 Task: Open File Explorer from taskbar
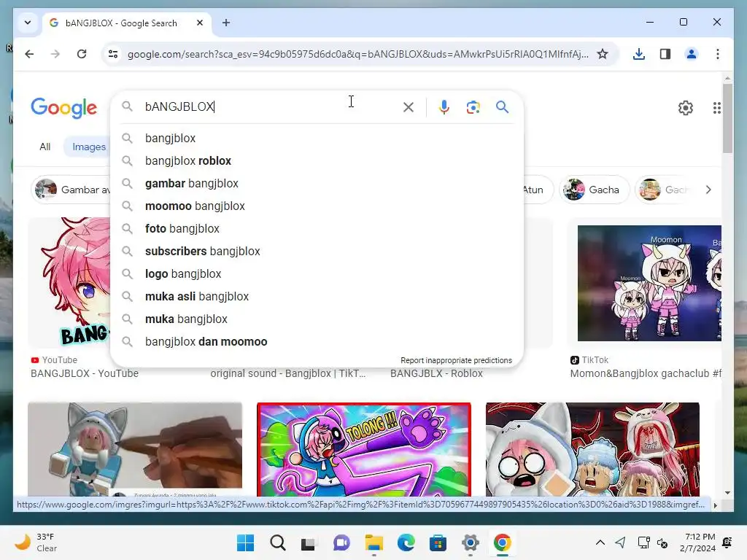point(374,542)
